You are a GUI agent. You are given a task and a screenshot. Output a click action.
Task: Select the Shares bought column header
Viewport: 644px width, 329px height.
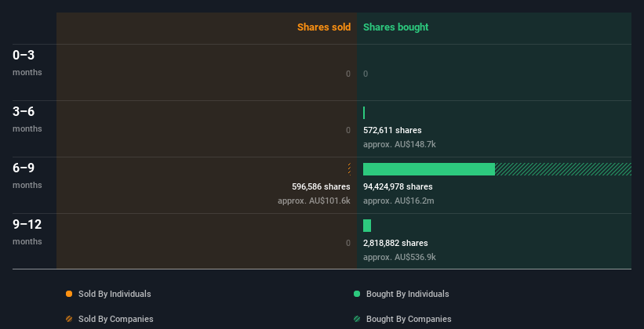(396, 27)
